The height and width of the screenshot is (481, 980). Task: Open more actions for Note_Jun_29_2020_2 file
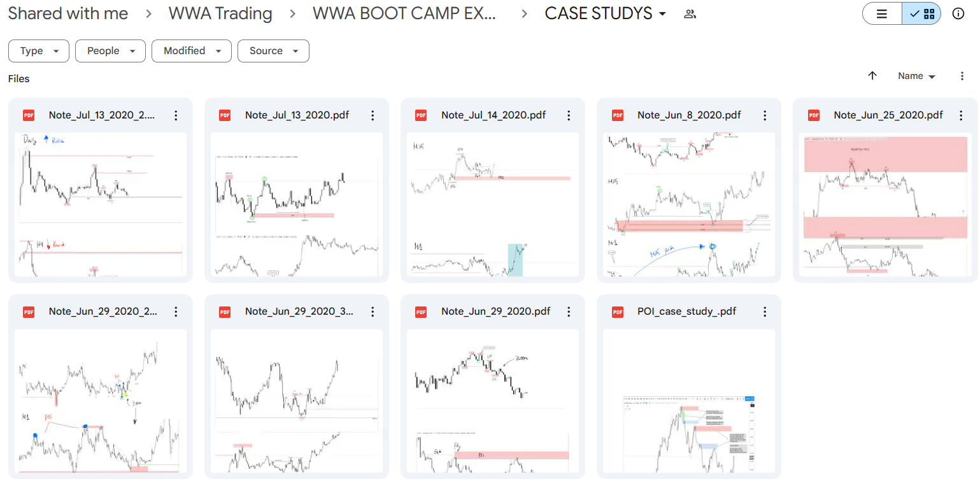pos(176,312)
